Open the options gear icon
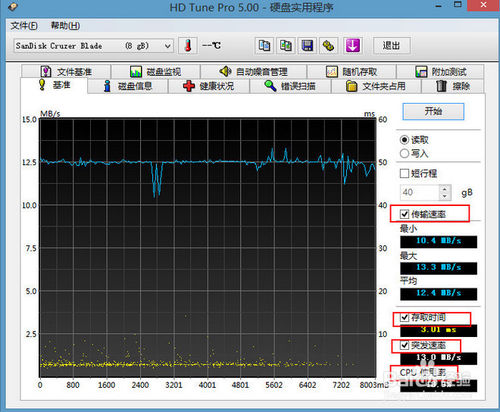The width and height of the screenshot is (500, 412). coord(328,45)
